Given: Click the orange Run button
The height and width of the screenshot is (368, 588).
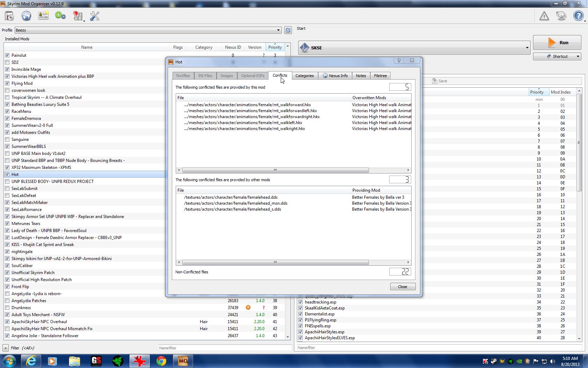Looking at the screenshot, I should [x=557, y=43].
